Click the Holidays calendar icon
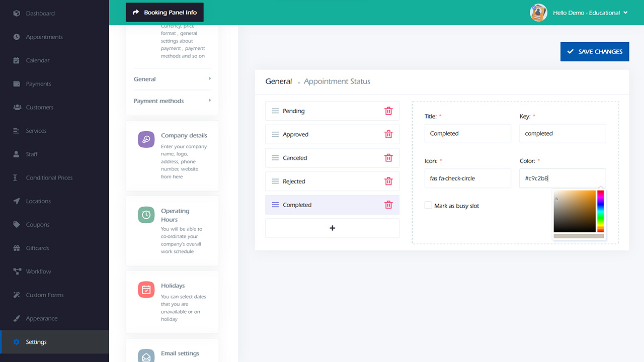Viewport: 644px width, 362px height. pyautogui.click(x=146, y=289)
